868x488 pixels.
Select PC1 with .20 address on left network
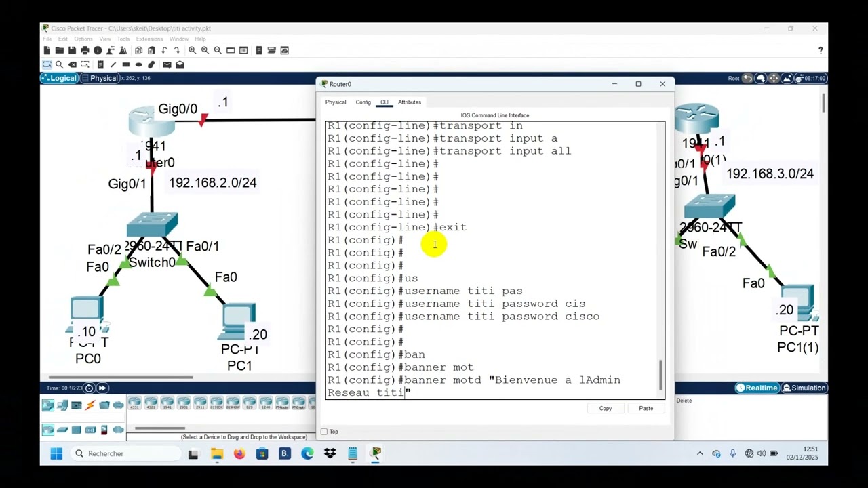click(239, 322)
